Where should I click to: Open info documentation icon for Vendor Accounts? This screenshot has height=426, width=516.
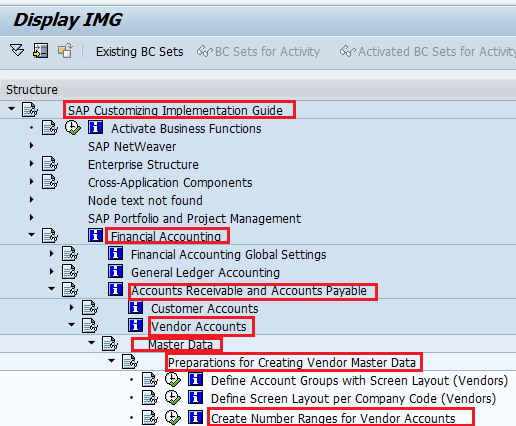[135, 325]
